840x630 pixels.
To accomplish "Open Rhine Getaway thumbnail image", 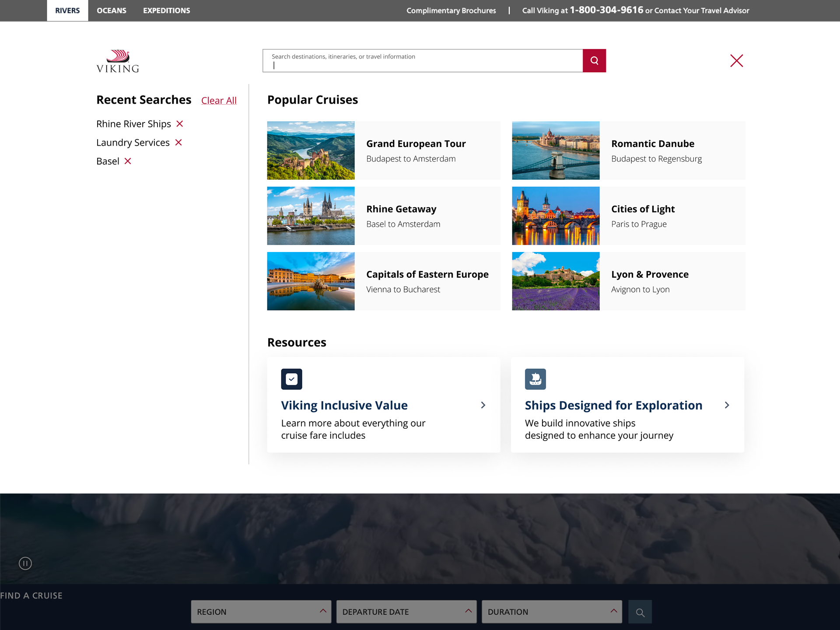I will (x=311, y=216).
